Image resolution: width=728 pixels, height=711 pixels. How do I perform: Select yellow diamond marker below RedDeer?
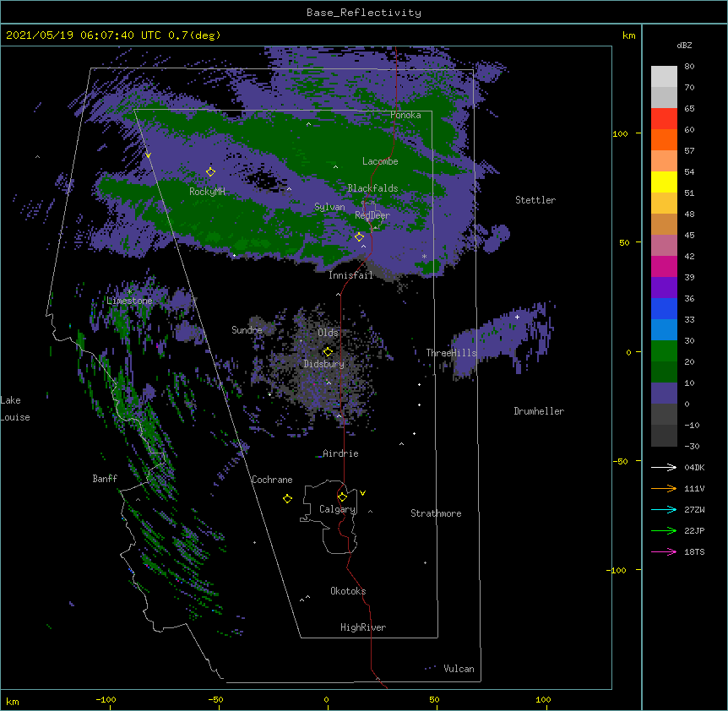359,236
